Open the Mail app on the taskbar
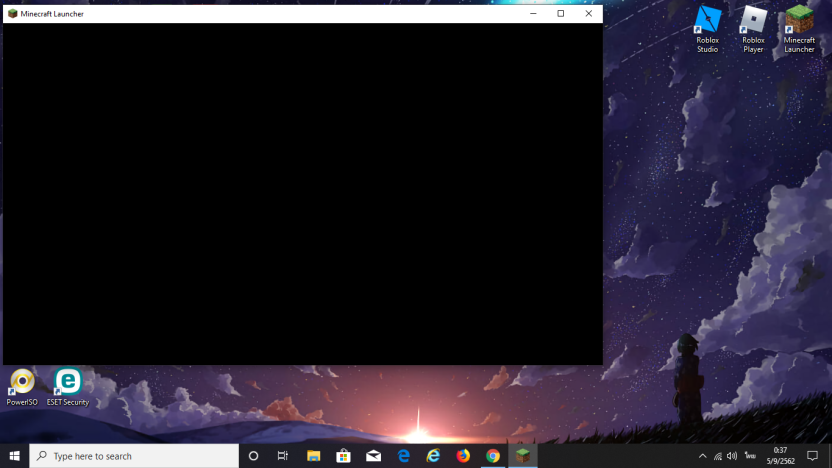 click(x=374, y=456)
